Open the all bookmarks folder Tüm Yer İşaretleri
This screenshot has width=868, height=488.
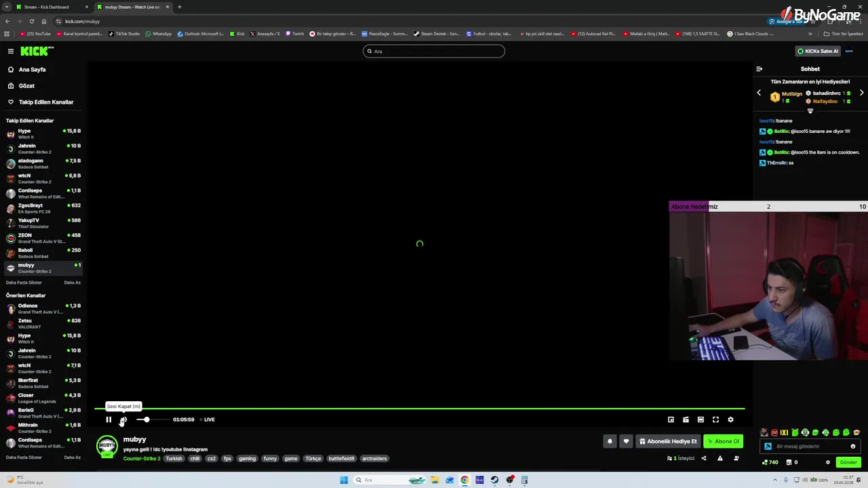pos(844,33)
